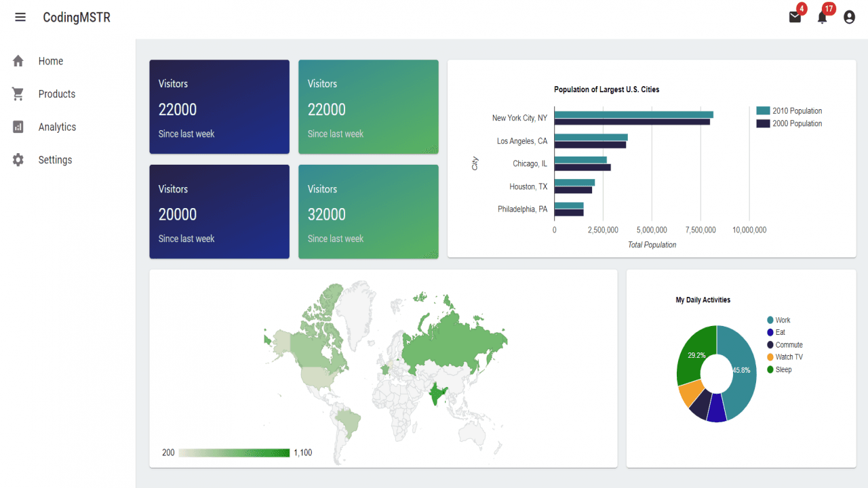Click the Products shopping cart icon

[18, 94]
